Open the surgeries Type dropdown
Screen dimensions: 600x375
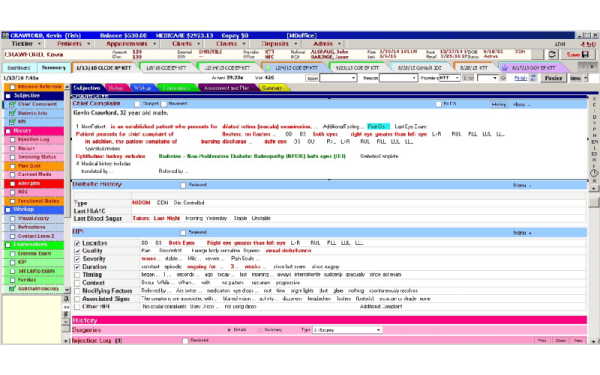point(347,330)
